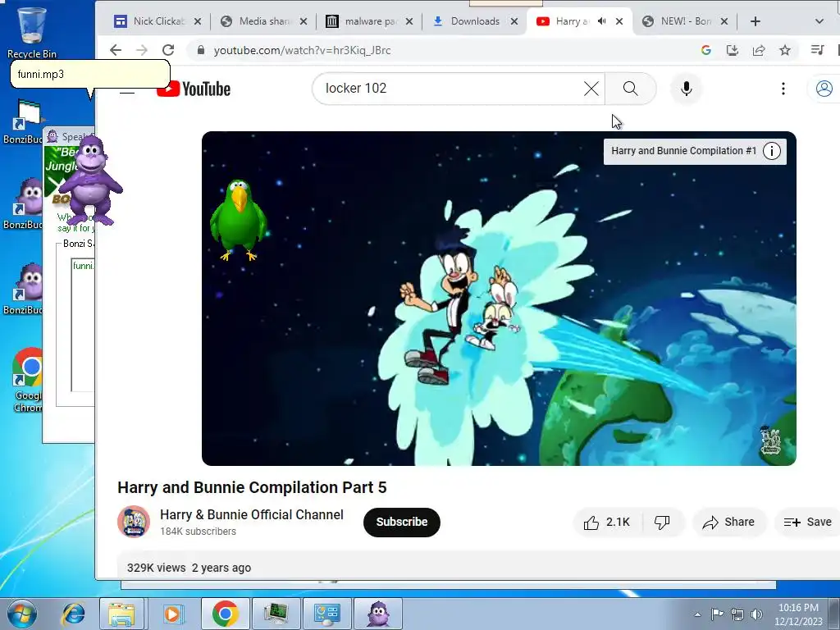Clear the YouTube search box with X
Viewport: 840px width, 630px height.
click(591, 89)
